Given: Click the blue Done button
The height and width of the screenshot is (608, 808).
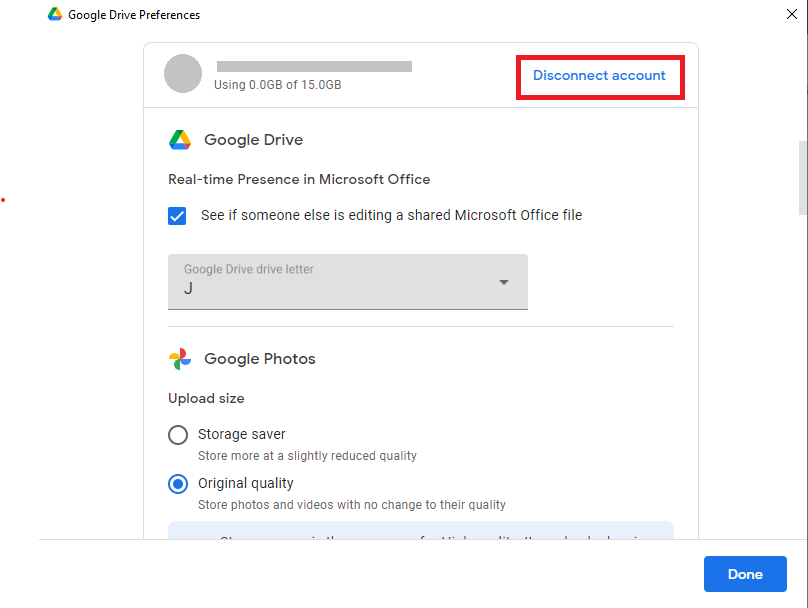Looking at the screenshot, I should (x=745, y=573).
